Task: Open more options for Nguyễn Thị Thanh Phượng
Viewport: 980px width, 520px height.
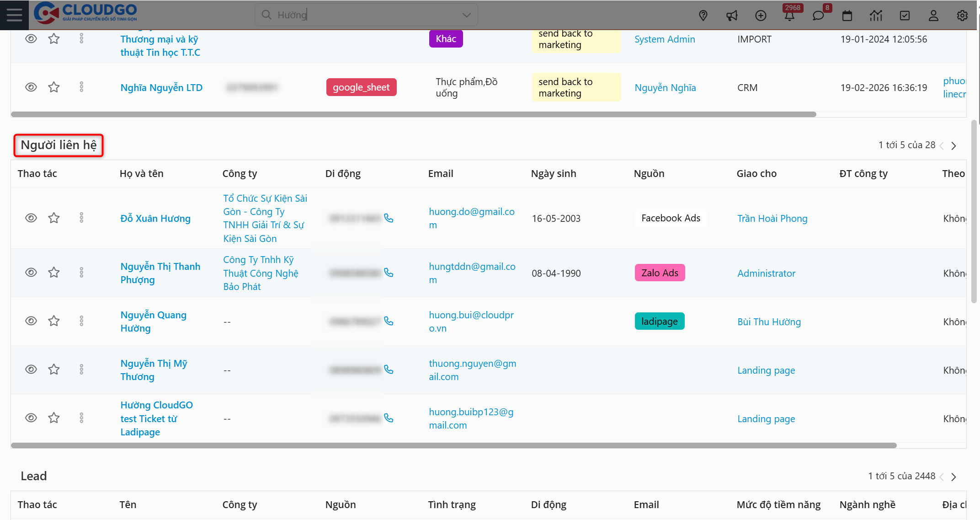Action: 81,273
